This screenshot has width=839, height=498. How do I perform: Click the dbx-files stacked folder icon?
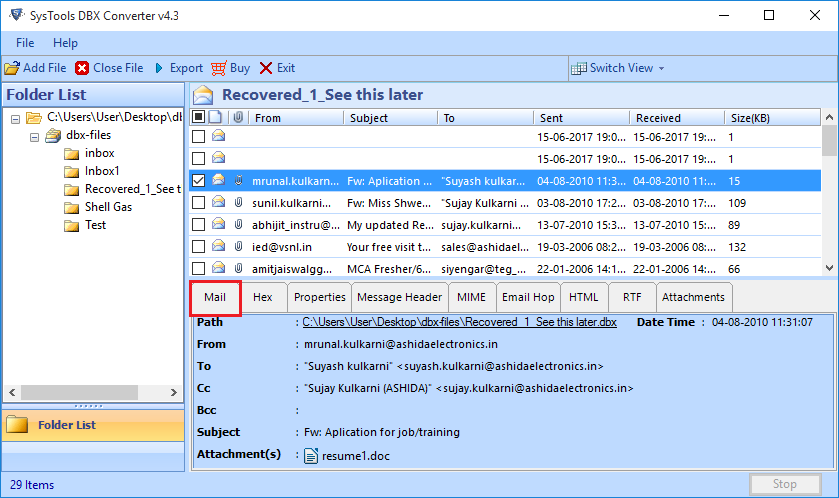point(53,136)
